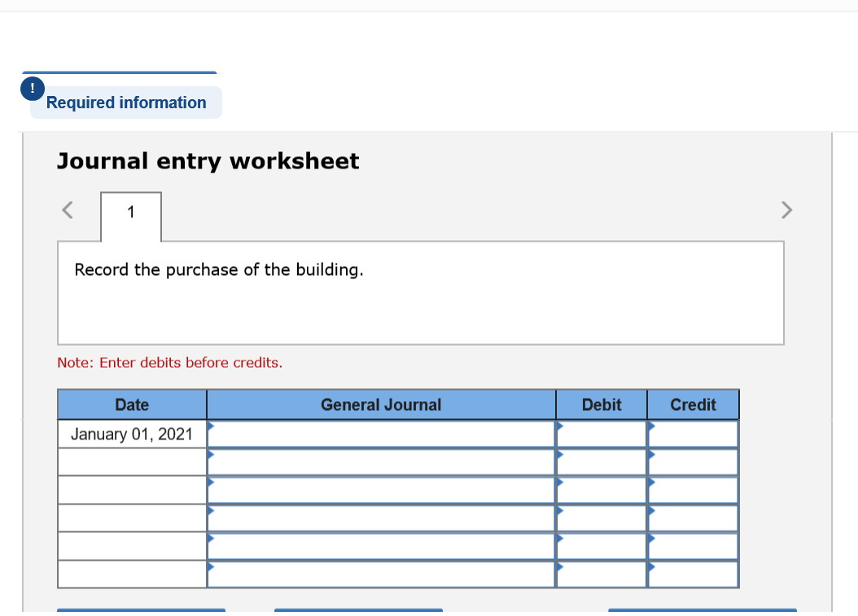Viewport: 858px width, 616px height.
Task: Click 'Record the purchase of the building' text
Action: click(x=219, y=269)
